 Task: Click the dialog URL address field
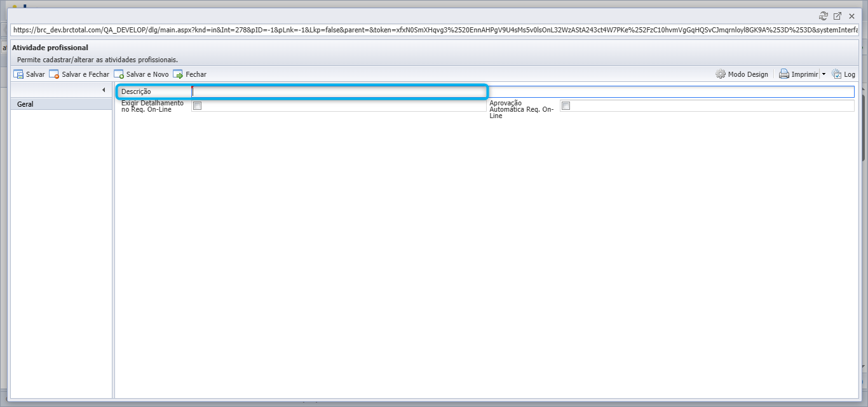435,30
